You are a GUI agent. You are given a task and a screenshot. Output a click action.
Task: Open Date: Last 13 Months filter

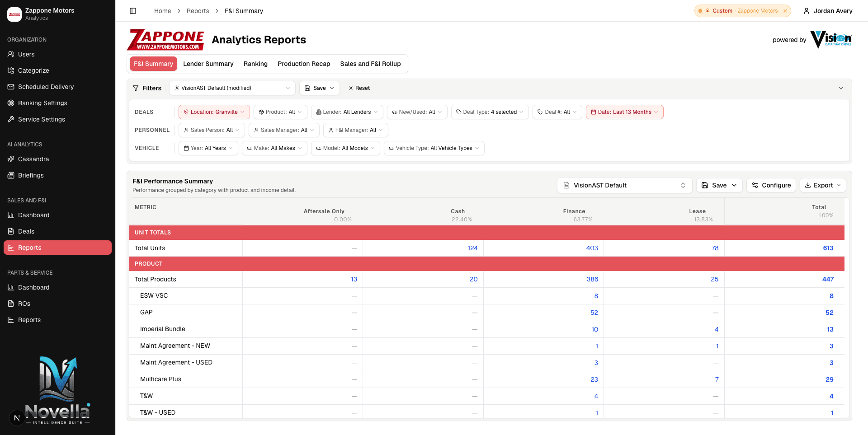pos(624,112)
